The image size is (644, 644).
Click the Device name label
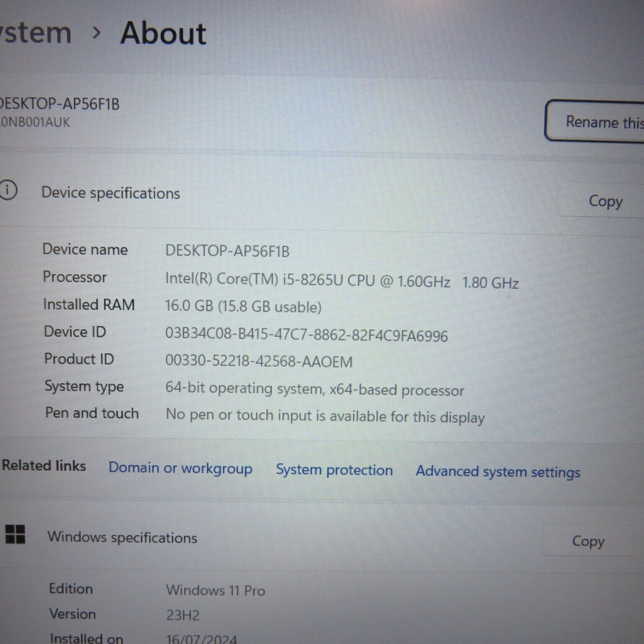pyautogui.click(x=85, y=249)
